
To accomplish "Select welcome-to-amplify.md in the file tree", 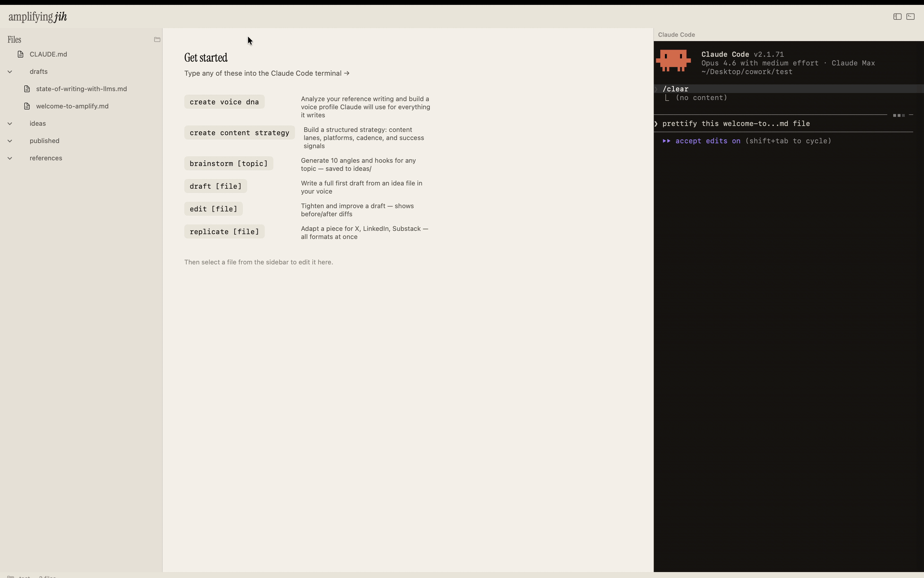I will pos(72,106).
